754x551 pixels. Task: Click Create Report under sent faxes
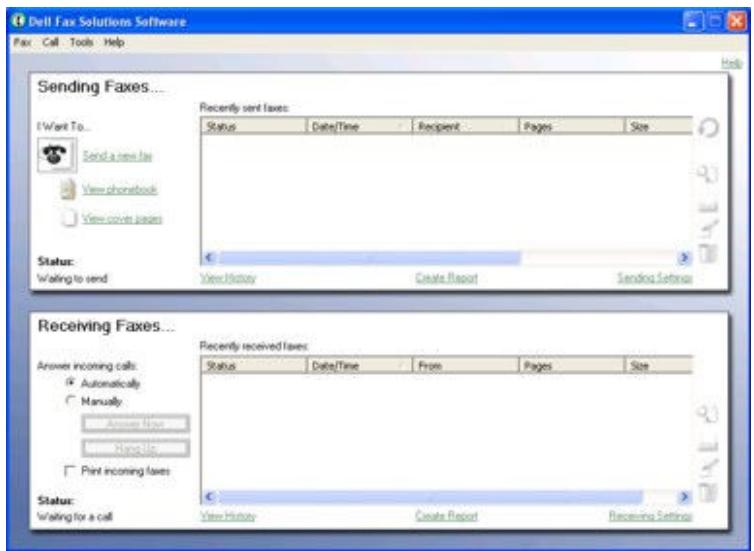[446, 278]
